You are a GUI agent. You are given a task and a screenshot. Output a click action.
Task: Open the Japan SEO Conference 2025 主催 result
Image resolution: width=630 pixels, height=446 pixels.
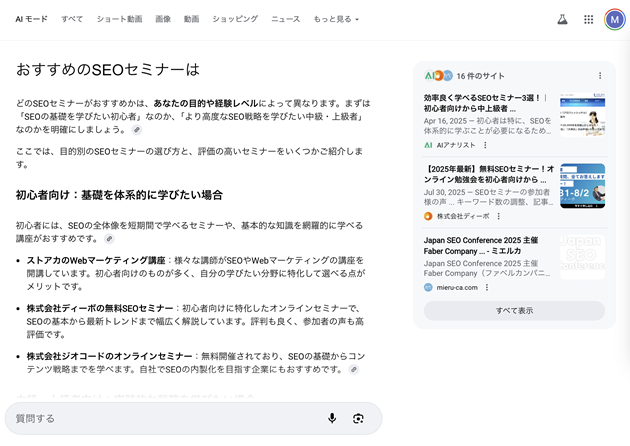tap(481, 246)
